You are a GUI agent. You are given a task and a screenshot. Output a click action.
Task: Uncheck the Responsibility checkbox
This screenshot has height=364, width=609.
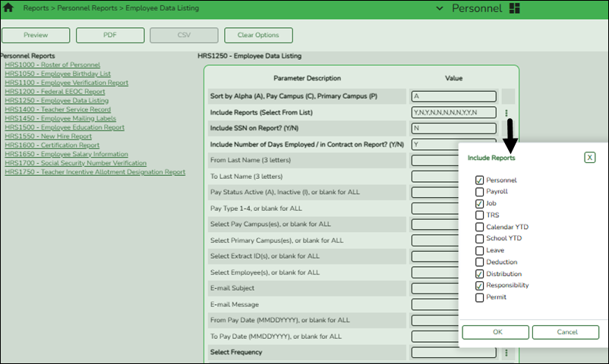(x=479, y=286)
